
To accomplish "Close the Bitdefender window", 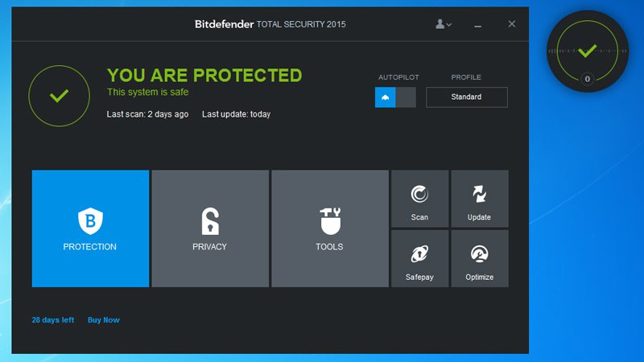I will [512, 24].
